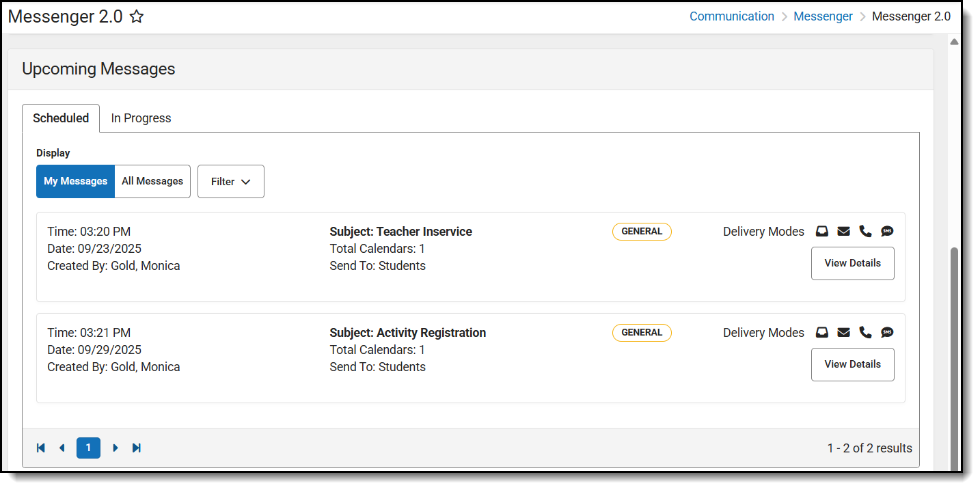Select page 1 in pagination
Screen dimensions: 980x490
tap(88, 448)
